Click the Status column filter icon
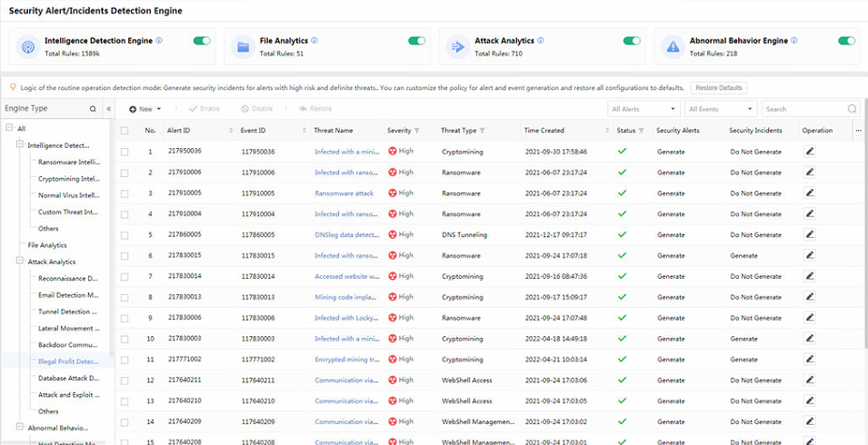The image size is (868, 445). 641,131
